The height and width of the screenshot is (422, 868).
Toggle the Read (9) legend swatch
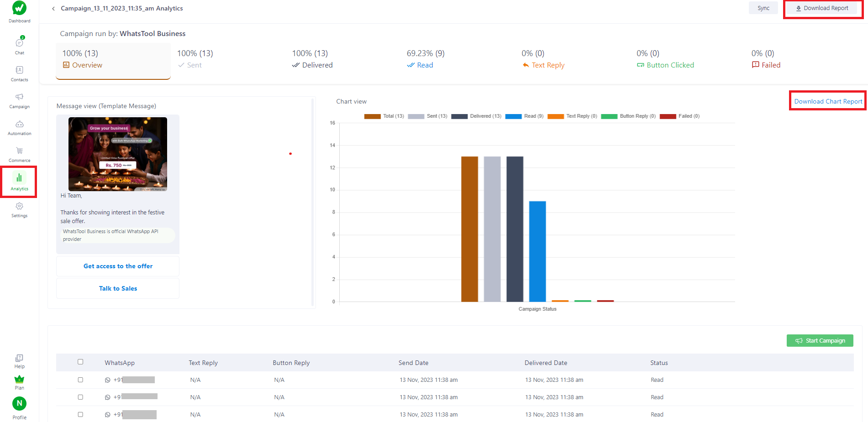coord(513,116)
